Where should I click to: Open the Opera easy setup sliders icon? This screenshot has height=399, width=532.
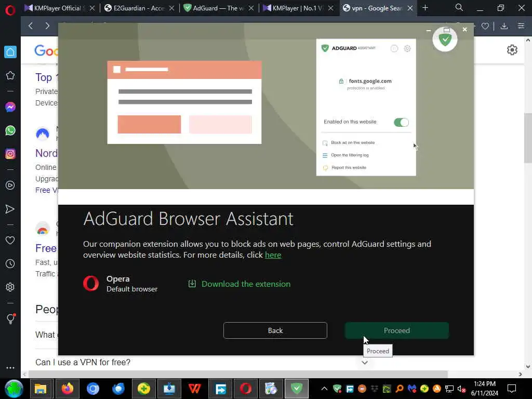tap(521, 26)
